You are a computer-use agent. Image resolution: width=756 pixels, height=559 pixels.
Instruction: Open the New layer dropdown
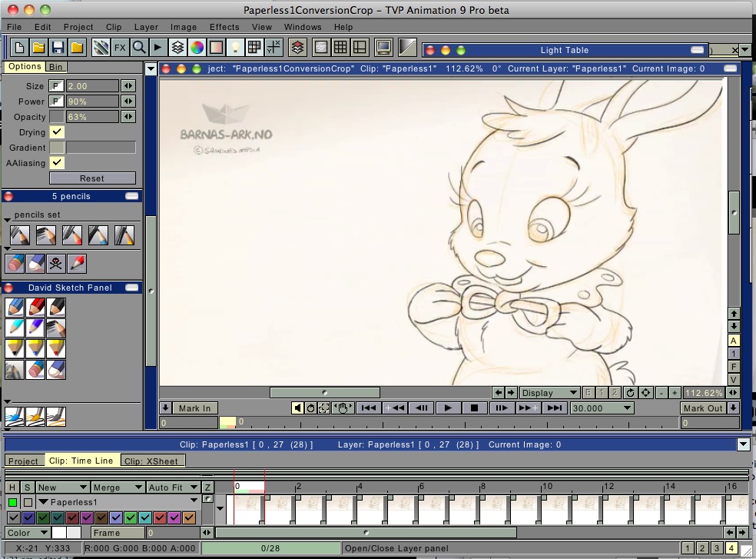(62, 487)
